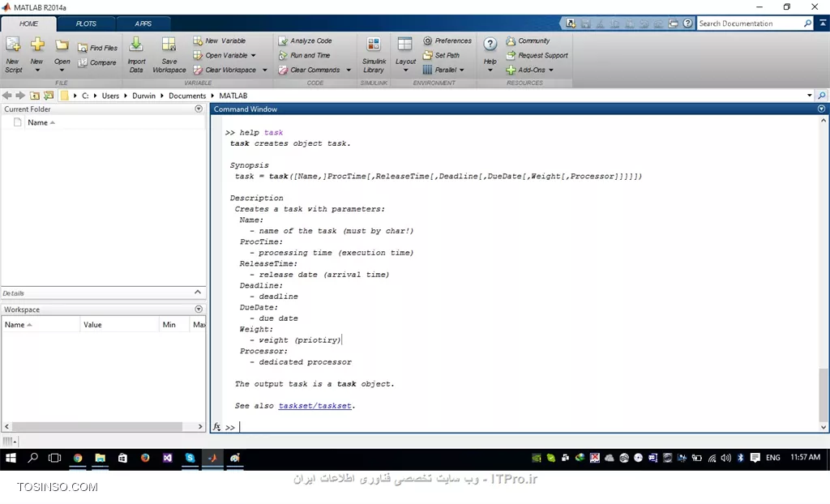Expand the Clear Workspace dropdown arrow

[265, 70]
